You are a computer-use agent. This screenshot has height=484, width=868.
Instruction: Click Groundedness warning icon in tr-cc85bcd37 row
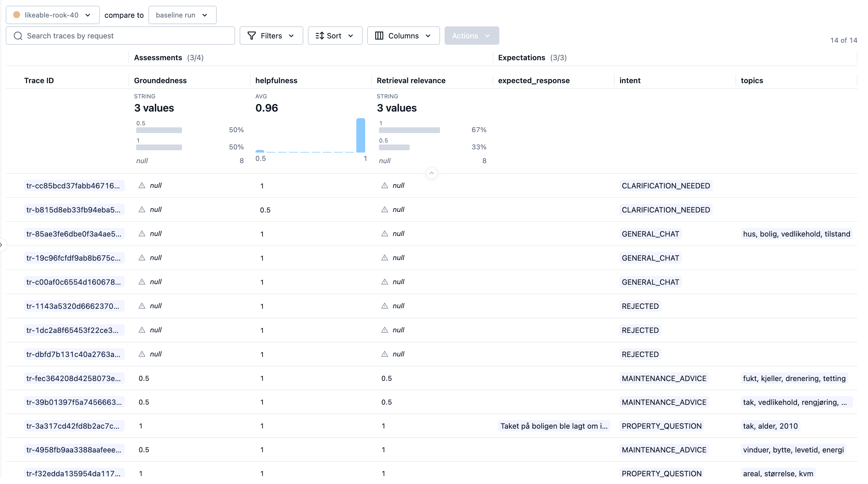[x=142, y=186]
